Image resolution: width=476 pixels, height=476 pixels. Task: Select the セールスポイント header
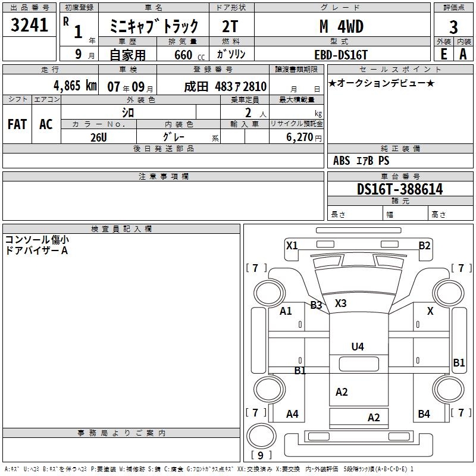pyautogui.click(x=400, y=70)
